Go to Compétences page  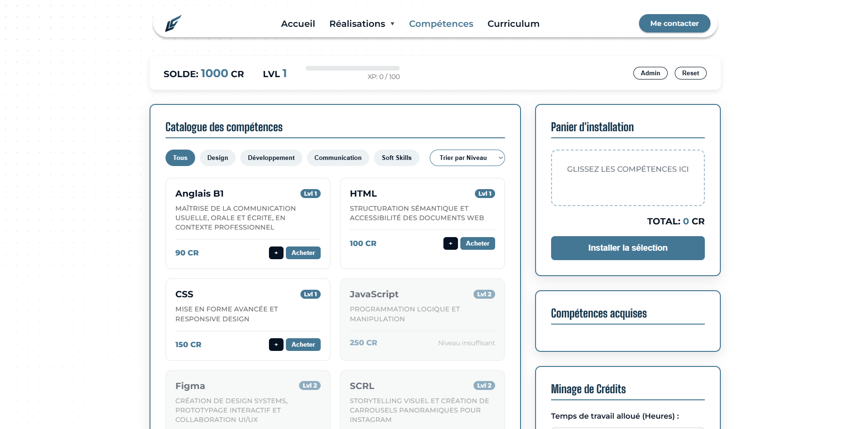tap(441, 24)
